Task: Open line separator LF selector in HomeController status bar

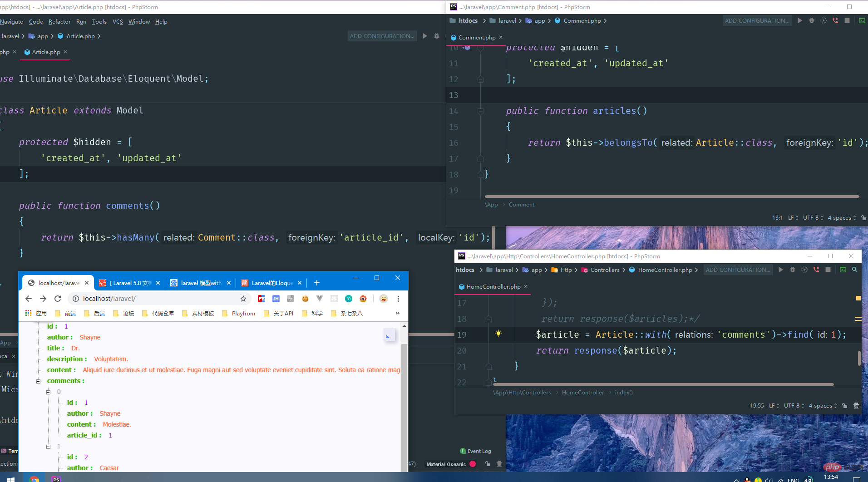Action: [774, 406]
